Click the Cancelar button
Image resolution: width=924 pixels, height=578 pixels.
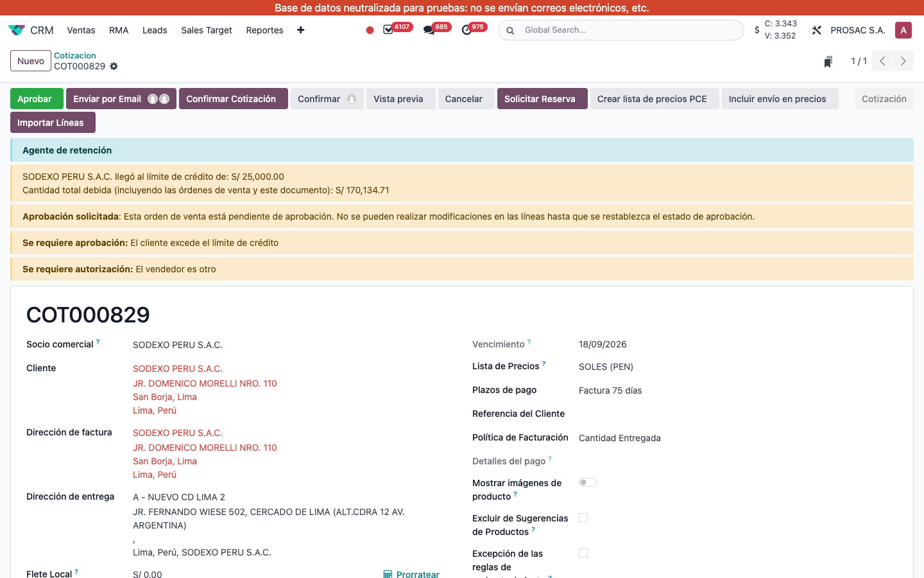pos(466,99)
